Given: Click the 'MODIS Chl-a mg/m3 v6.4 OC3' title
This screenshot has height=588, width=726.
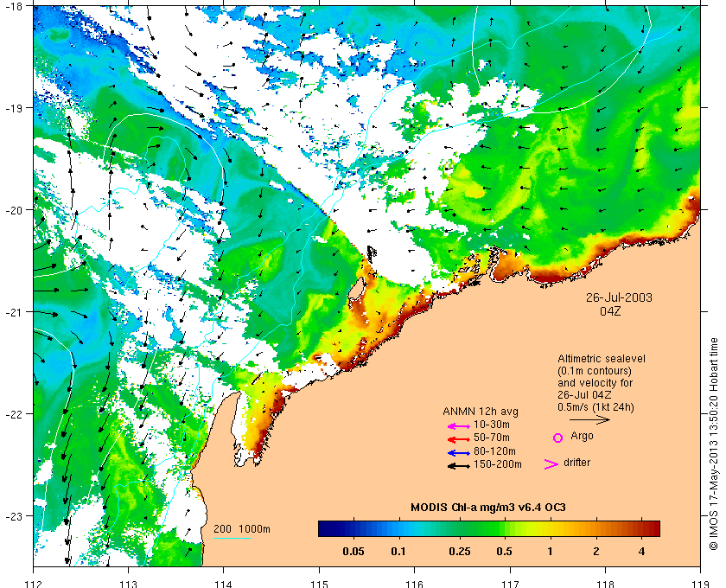Looking at the screenshot, I should tap(488, 508).
